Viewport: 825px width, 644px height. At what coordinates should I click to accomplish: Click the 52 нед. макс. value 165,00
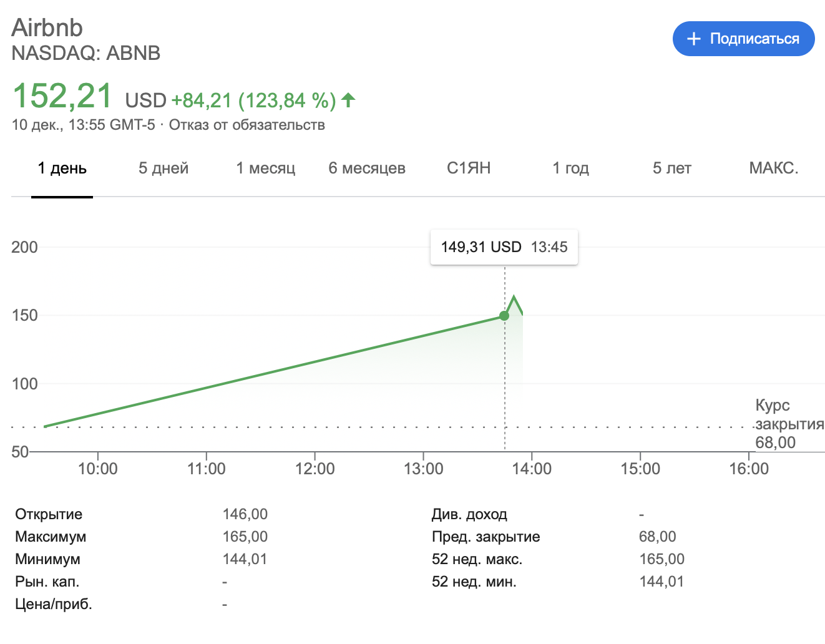point(661,559)
